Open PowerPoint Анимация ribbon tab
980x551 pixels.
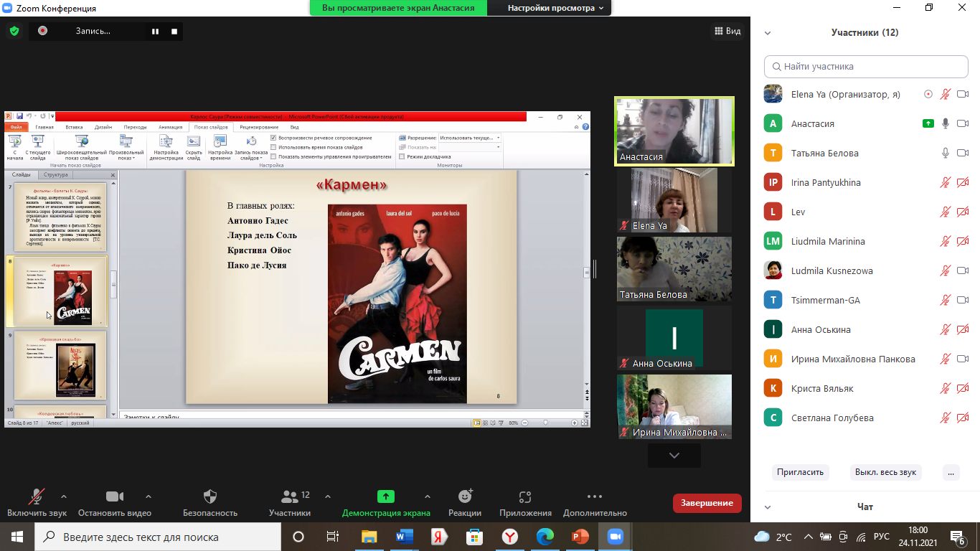coord(171,127)
